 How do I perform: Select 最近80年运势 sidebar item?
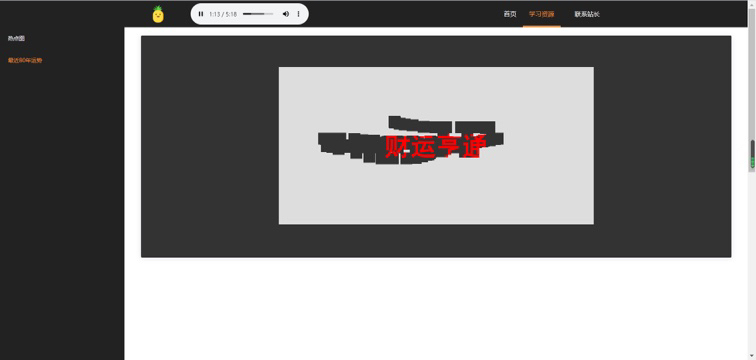coord(25,61)
